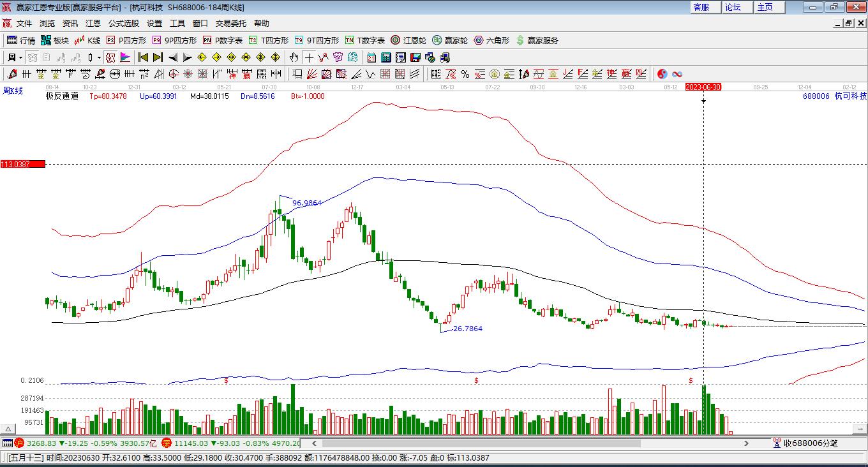Open the T数字表 tool
This screenshot has height=467, width=868.
pos(364,40)
